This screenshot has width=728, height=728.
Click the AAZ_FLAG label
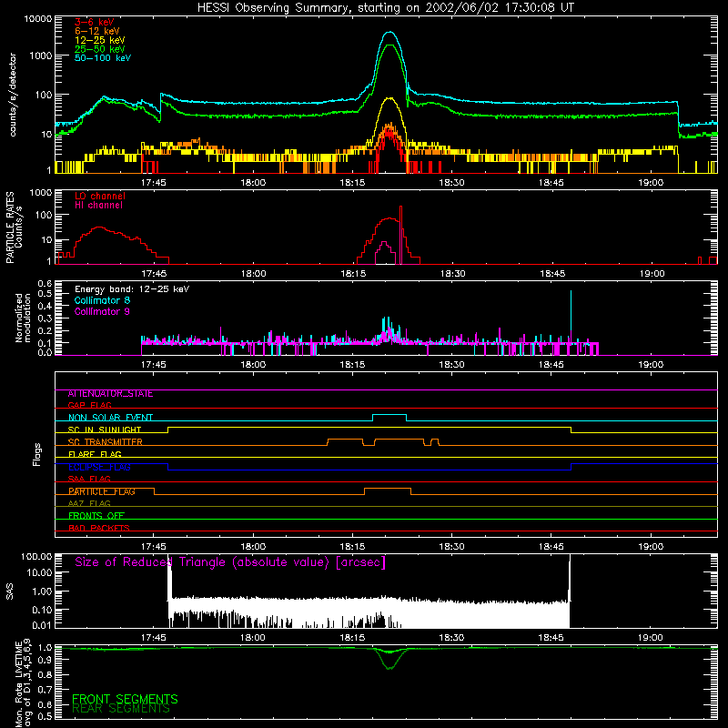89,503
